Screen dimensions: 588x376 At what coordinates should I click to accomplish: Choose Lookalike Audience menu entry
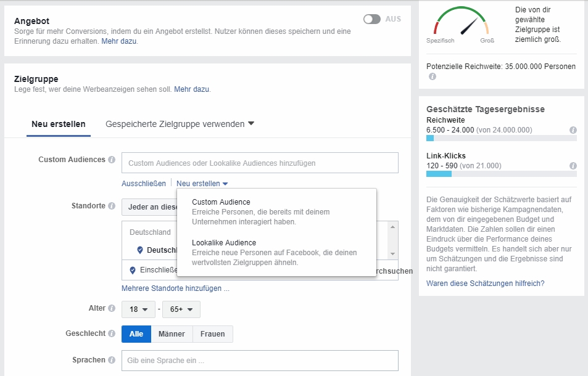[223, 243]
